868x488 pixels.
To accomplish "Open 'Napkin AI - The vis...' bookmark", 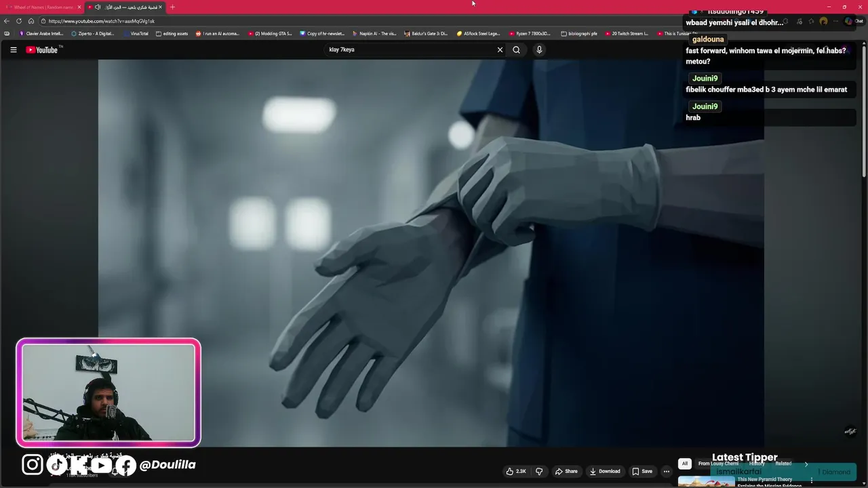I will click(x=374, y=33).
